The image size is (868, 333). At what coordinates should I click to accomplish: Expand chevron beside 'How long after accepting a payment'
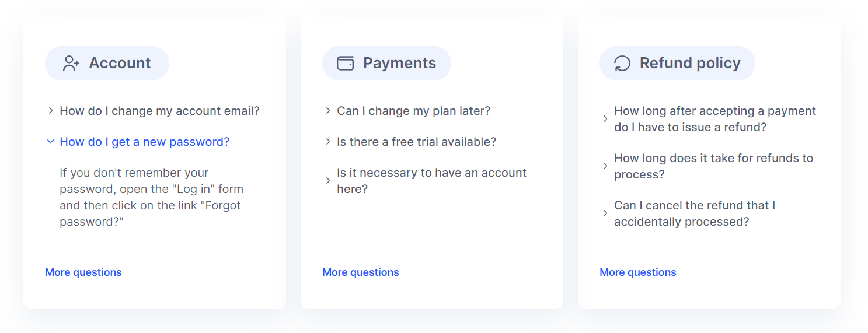pyautogui.click(x=605, y=119)
